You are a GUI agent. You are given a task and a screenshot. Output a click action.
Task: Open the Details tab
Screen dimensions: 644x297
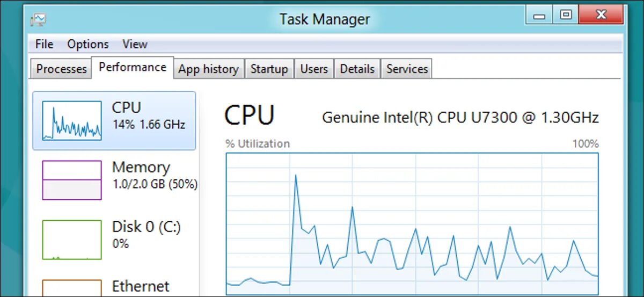pos(357,69)
